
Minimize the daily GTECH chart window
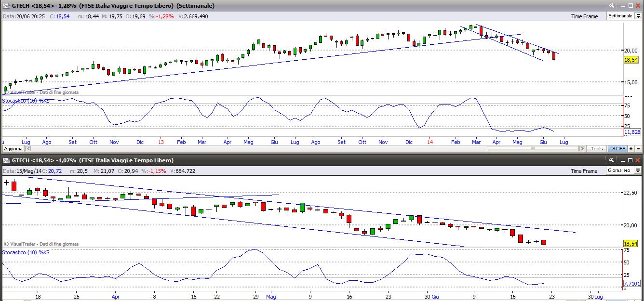click(622, 160)
